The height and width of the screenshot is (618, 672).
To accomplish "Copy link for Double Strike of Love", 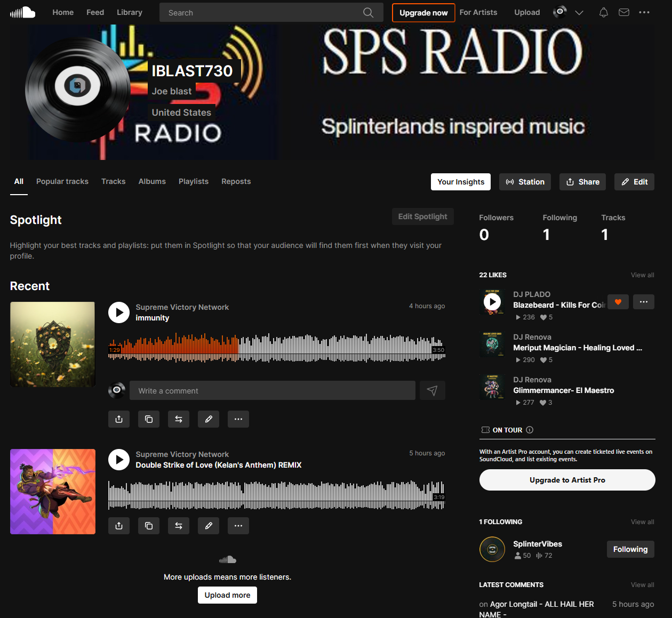I will coord(149,526).
